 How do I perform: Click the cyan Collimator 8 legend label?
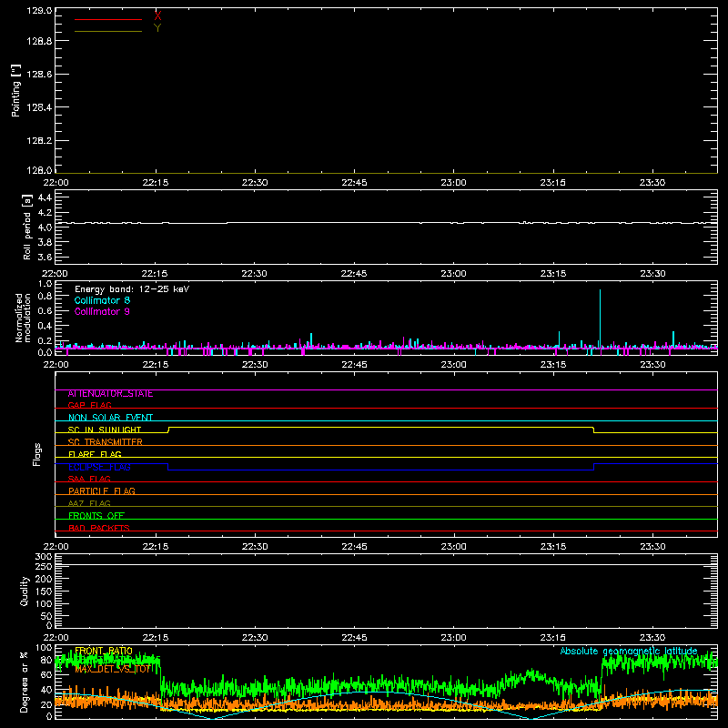coord(102,300)
